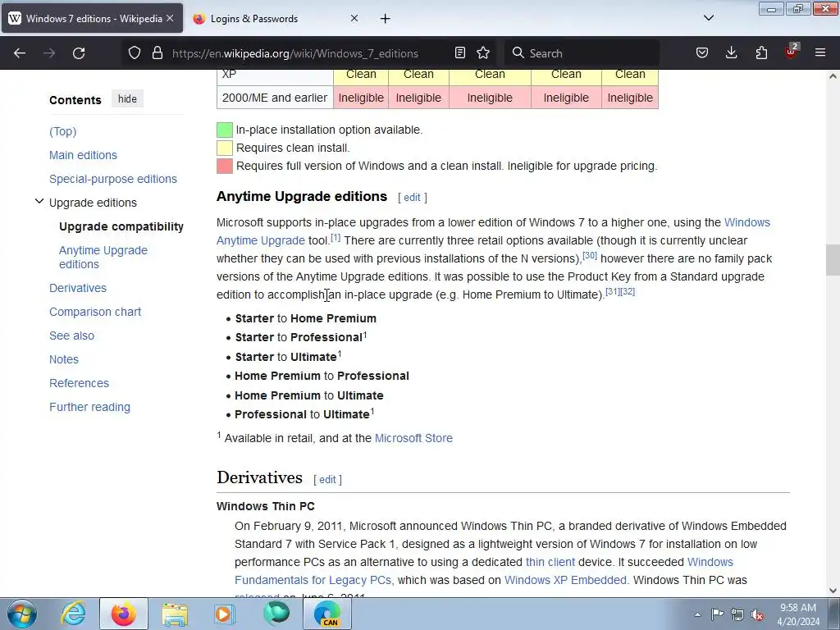Screen dimensions: 840x630
Task: Go to Derivatives in contents sidebar
Action: click(x=78, y=288)
